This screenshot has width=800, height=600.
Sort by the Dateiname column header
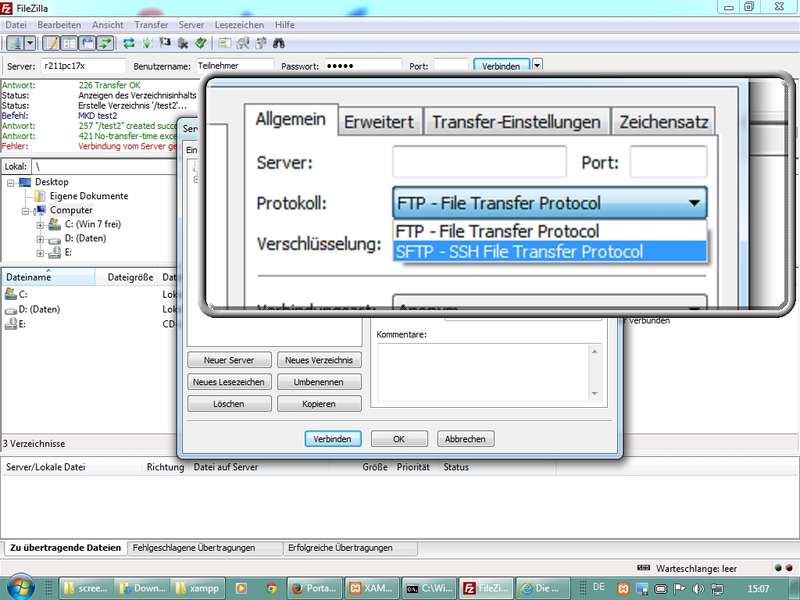pyautogui.click(x=48, y=277)
